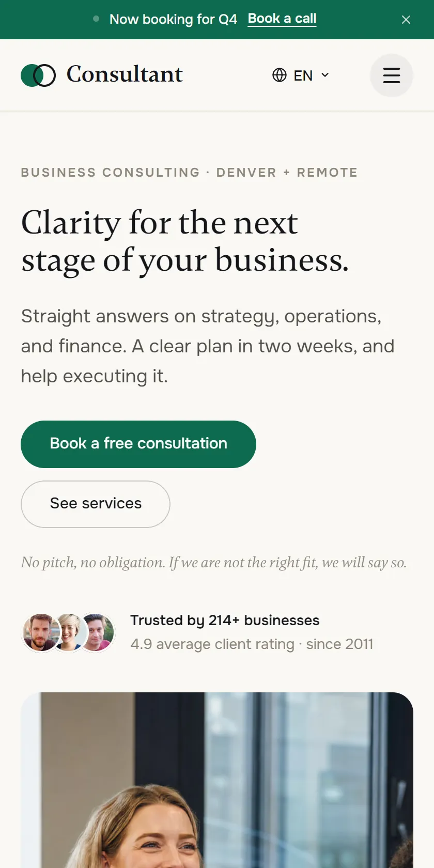The height and width of the screenshot is (868, 434).
Task: Click the Clarity for the next stage headline
Action: point(185,242)
